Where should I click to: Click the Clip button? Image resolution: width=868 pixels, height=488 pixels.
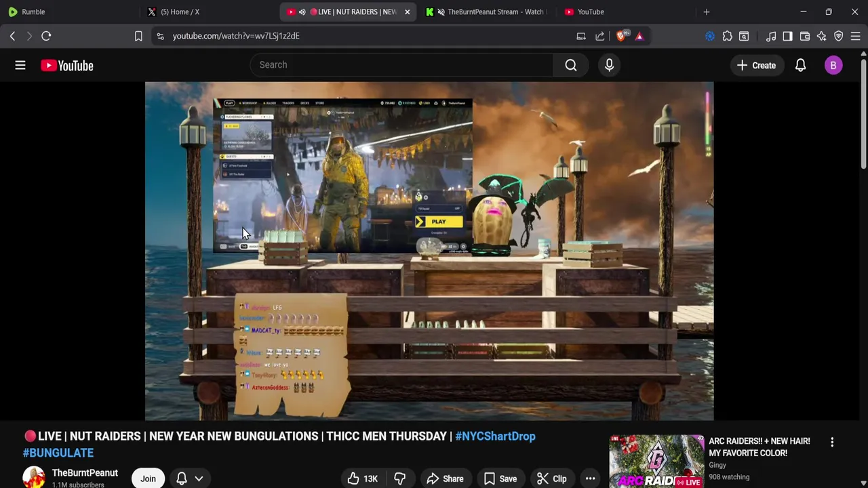point(551,479)
